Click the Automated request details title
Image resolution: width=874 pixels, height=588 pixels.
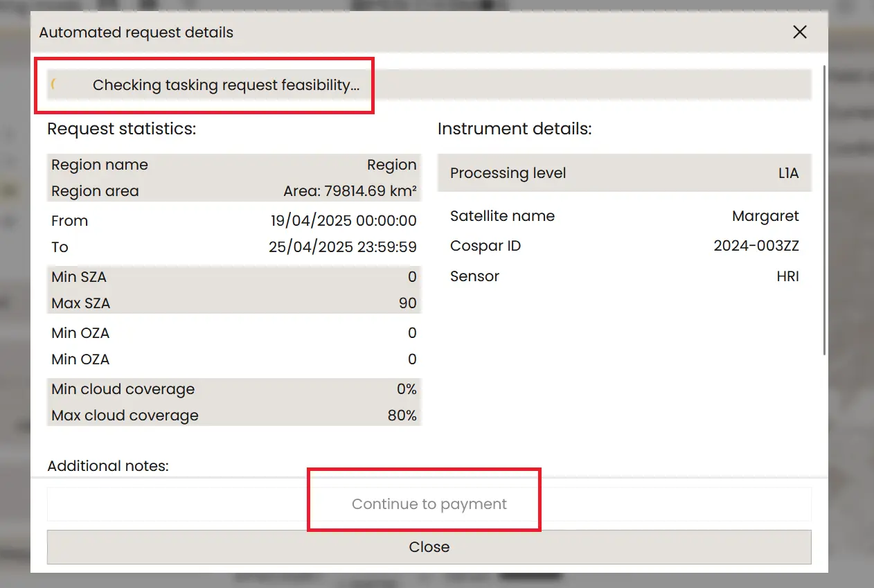pos(136,33)
